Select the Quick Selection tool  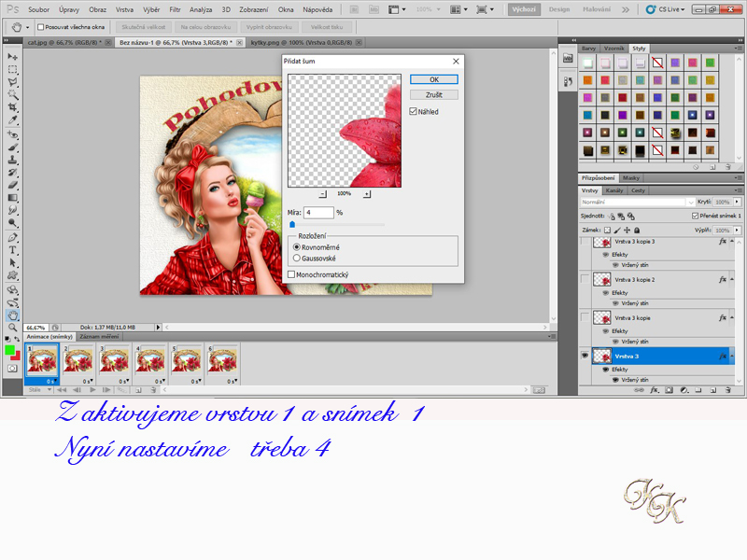point(12,94)
